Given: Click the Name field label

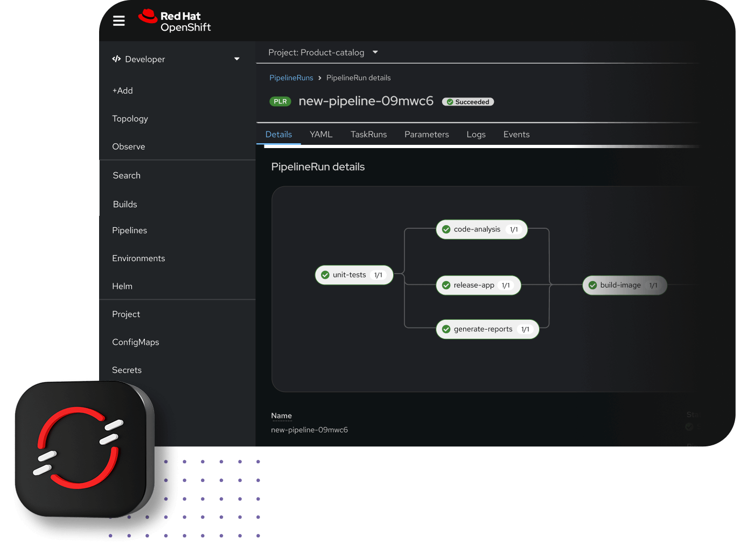Looking at the screenshot, I should click(281, 416).
